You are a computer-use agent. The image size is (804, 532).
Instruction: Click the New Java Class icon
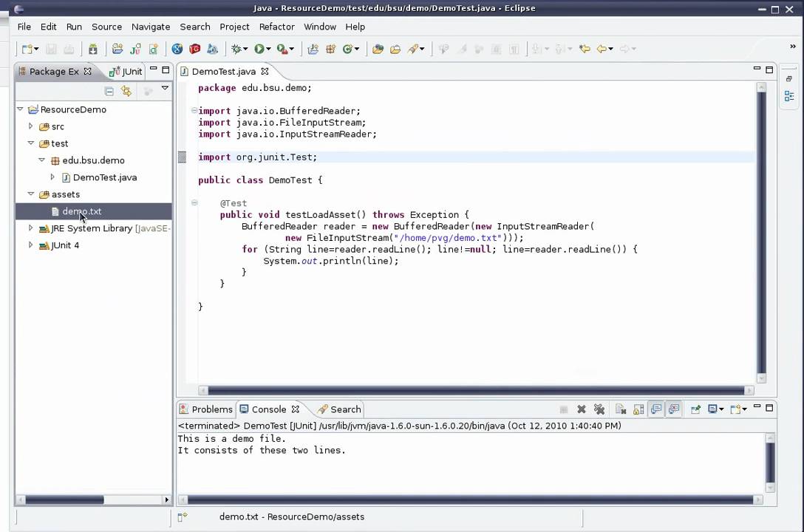click(347, 49)
